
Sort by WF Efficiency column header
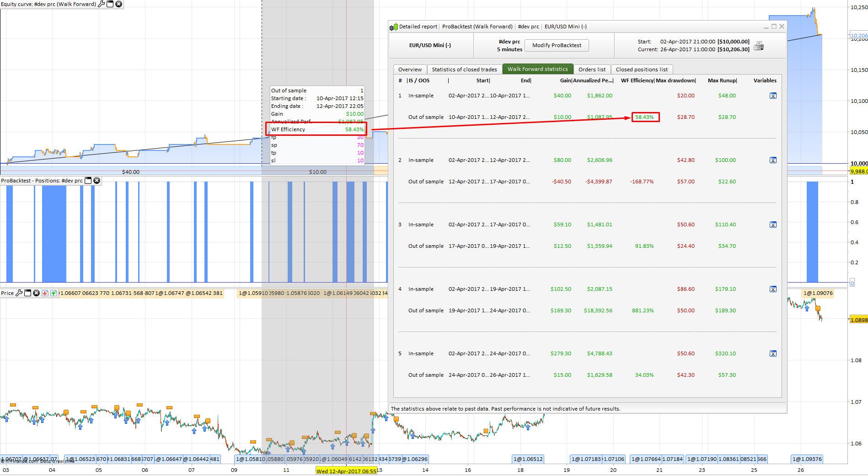637,80
